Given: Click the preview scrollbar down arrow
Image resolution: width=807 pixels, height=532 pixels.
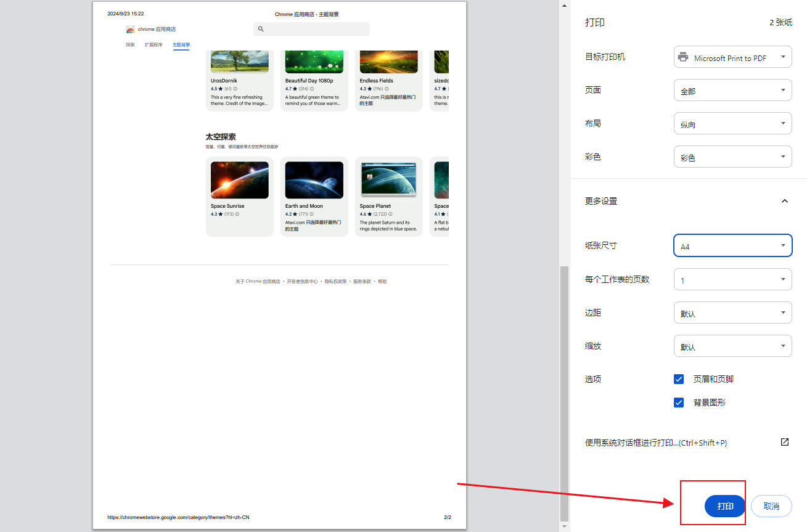Looking at the screenshot, I should [564, 527].
